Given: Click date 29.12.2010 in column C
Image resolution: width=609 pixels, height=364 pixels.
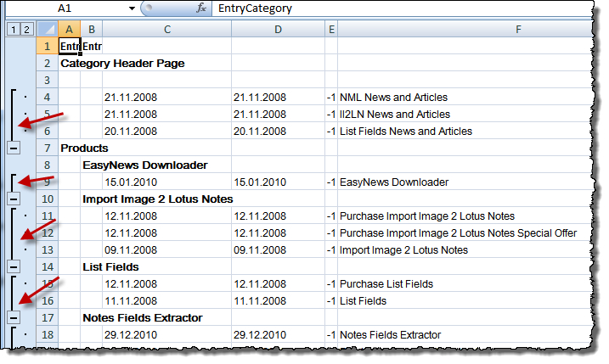Looking at the screenshot, I should (x=131, y=335).
